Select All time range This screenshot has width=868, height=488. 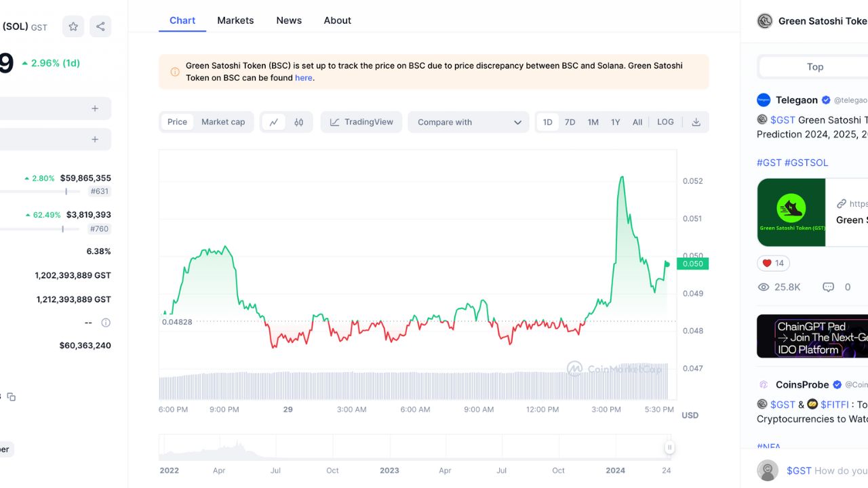637,122
